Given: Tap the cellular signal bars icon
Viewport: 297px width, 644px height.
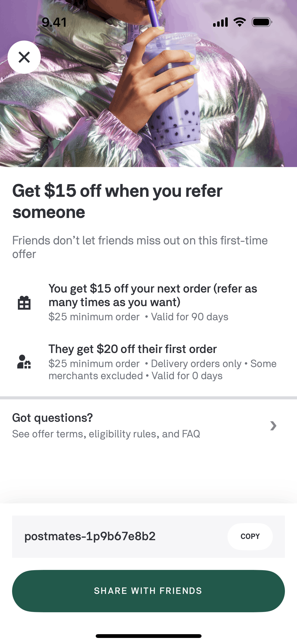Looking at the screenshot, I should pos(220,22).
